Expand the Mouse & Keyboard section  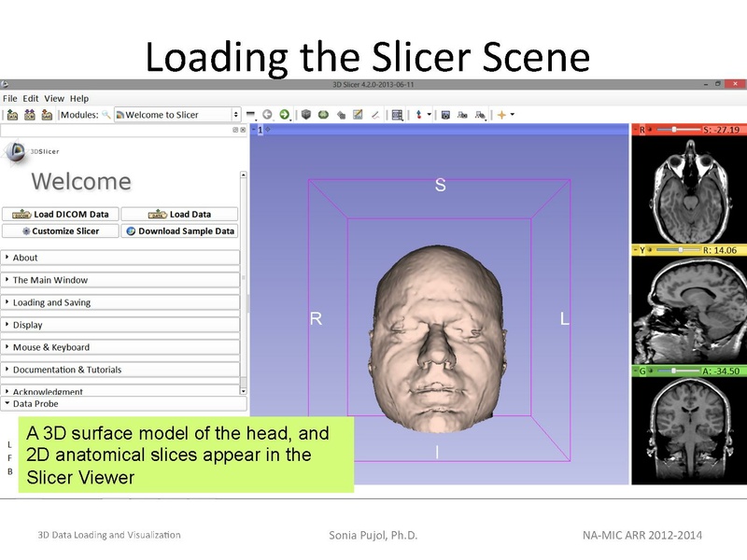(x=120, y=347)
